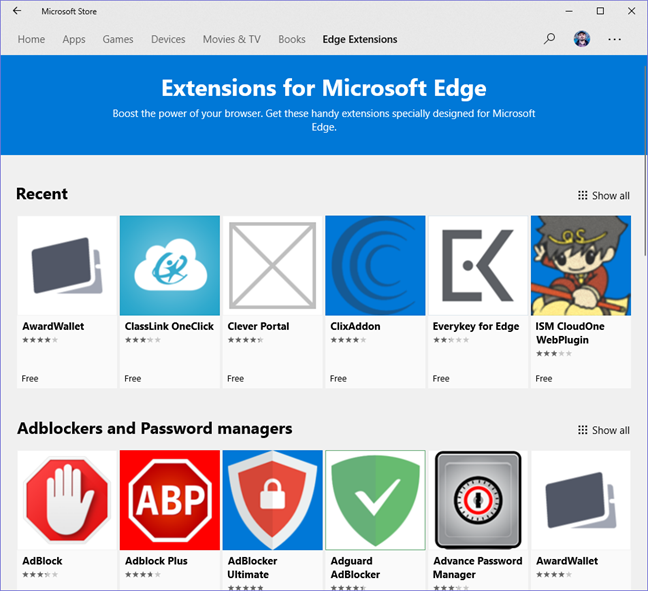Open AwardWallet icon under Adblockers section
This screenshot has width=648, height=591.
pos(581,500)
